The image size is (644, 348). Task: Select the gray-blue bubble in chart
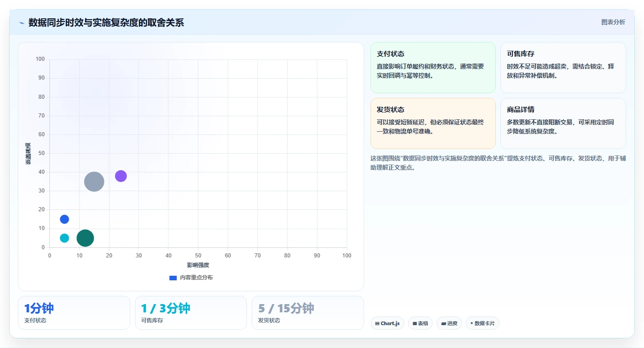tap(94, 182)
